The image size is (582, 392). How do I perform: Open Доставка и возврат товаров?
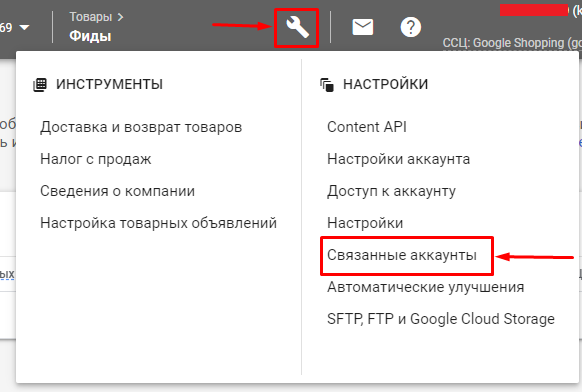pyautogui.click(x=141, y=127)
